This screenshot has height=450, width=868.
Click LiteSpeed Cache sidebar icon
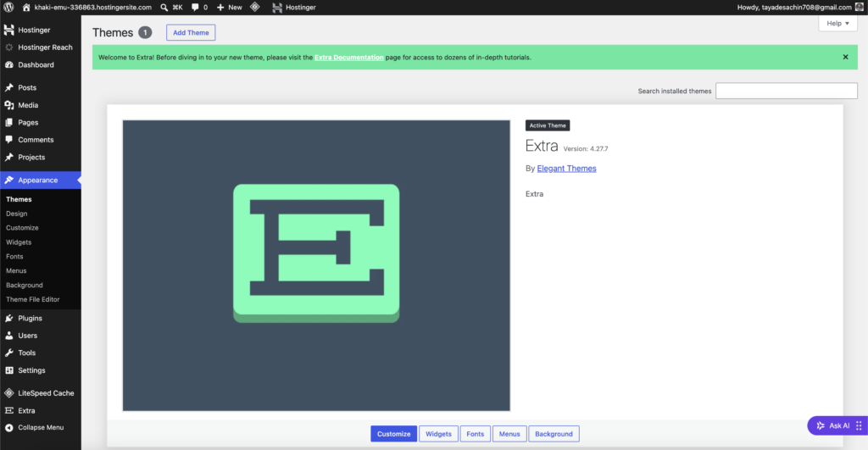pyautogui.click(x=8, y=393)
